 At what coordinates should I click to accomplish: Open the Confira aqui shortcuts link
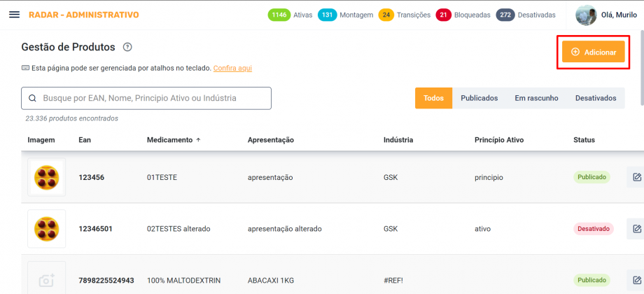(232, 68)
